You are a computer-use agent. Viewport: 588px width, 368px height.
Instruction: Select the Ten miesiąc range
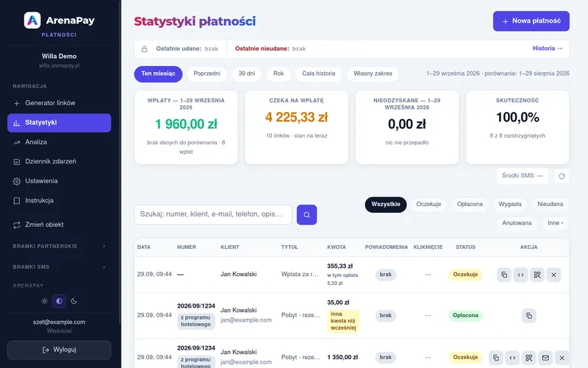tap(158, 74)
